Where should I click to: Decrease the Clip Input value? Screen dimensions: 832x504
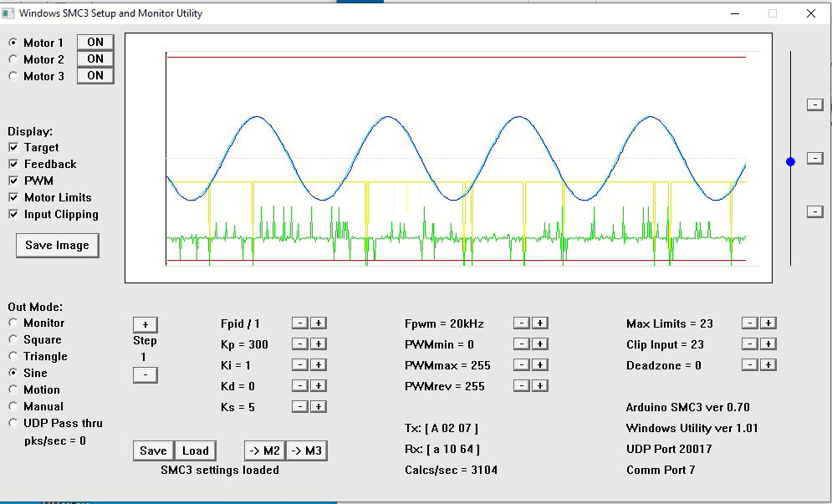pos(750,344)
